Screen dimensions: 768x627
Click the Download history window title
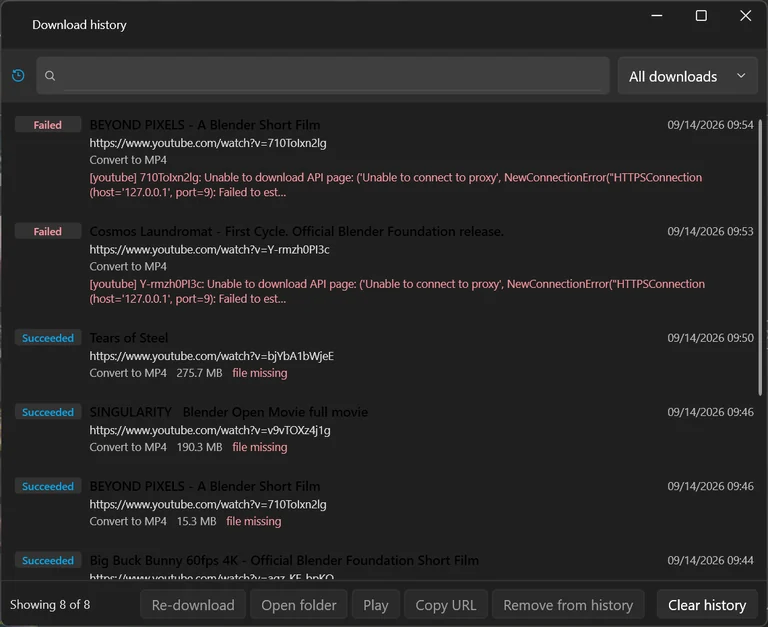79,24
